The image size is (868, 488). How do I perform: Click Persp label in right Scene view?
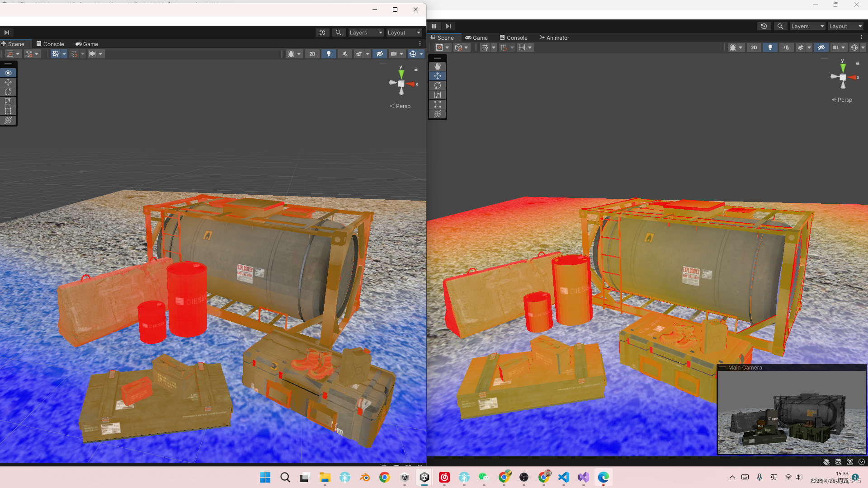coord(844,100)
